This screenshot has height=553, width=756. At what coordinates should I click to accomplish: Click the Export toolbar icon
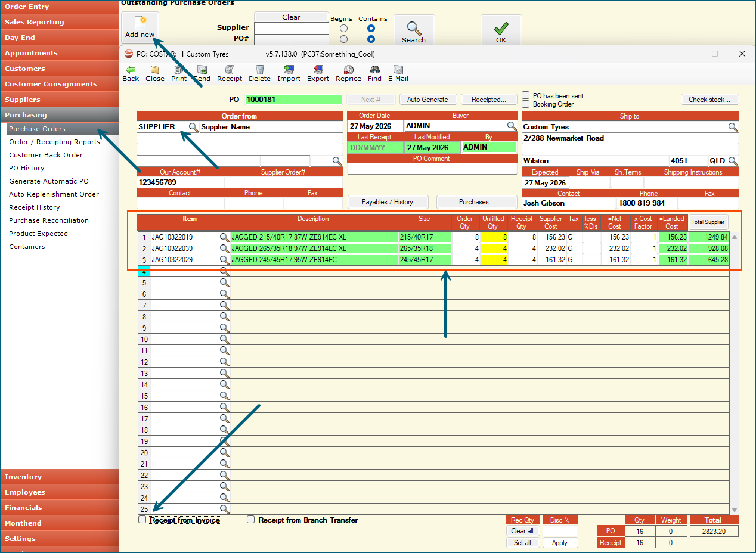click(318, 73)
